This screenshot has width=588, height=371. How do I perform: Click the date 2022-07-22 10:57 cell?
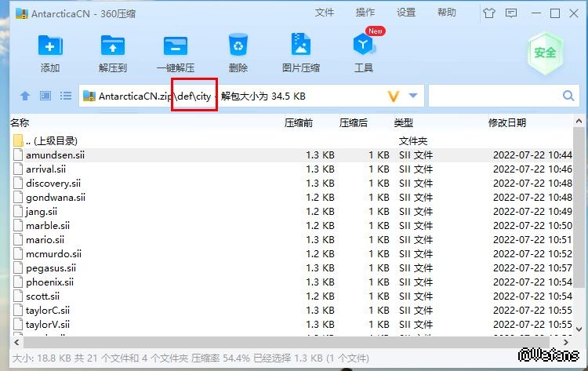coord(532,267)
